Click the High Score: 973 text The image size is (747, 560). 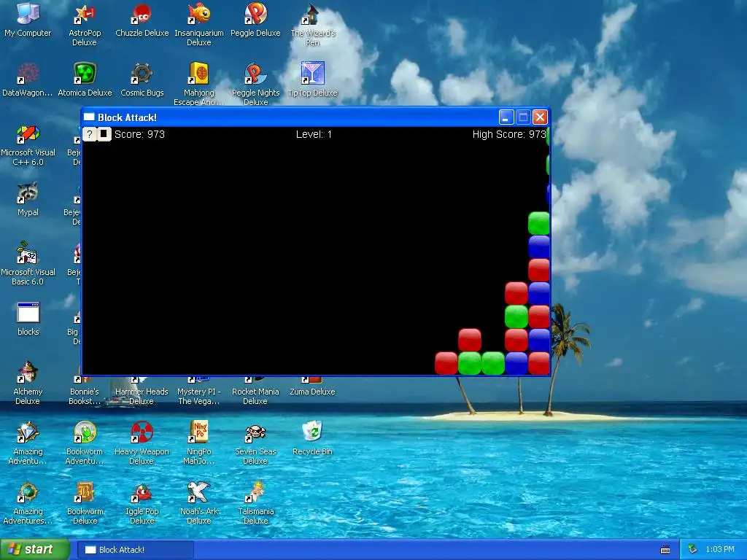point(509,134)
